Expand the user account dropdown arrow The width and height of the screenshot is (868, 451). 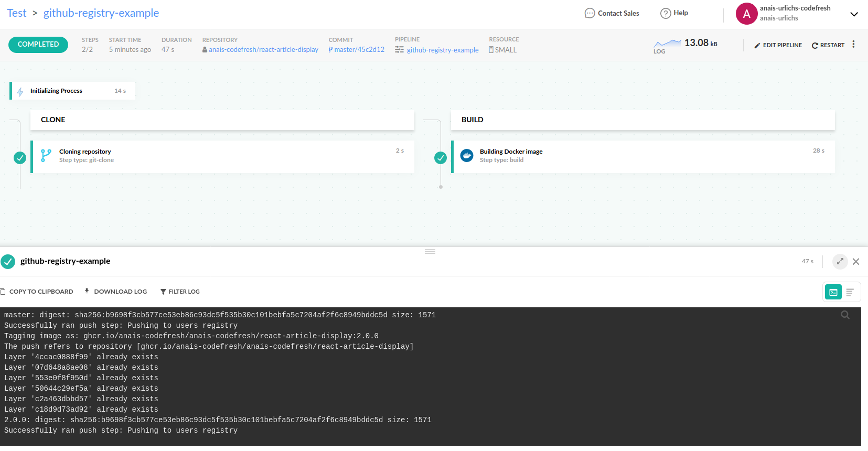click(854, 14)
